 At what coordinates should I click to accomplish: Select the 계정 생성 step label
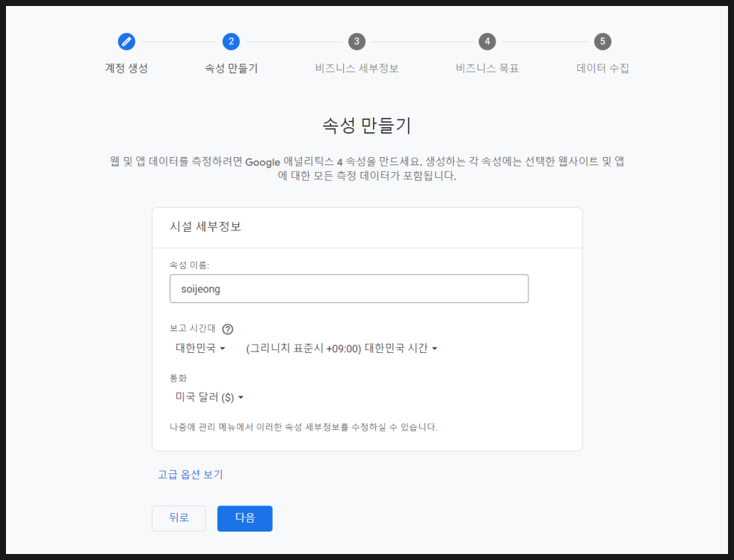[x=126, y=68]
